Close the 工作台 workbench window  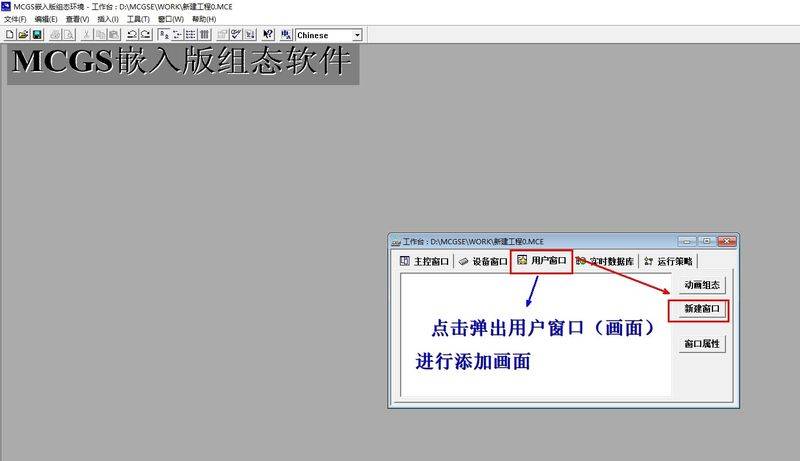726,241
